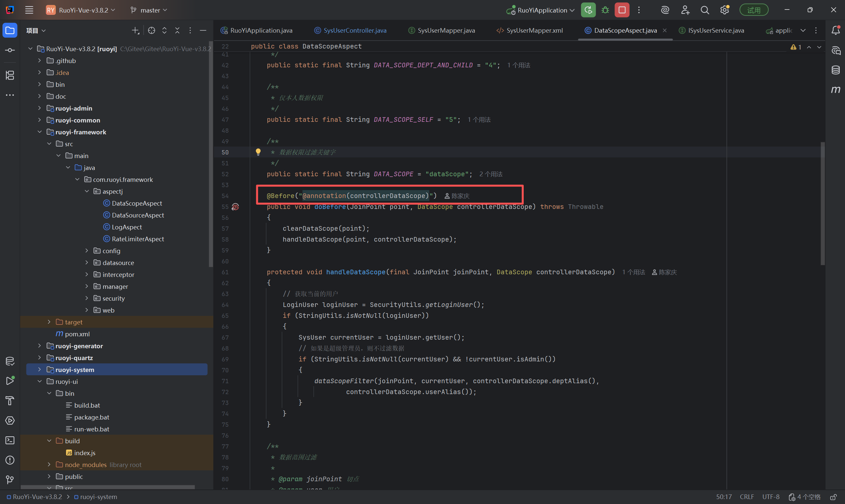Hide the Project panel with minus button
The height and width of the screenshot is (504, 845).
203,31
